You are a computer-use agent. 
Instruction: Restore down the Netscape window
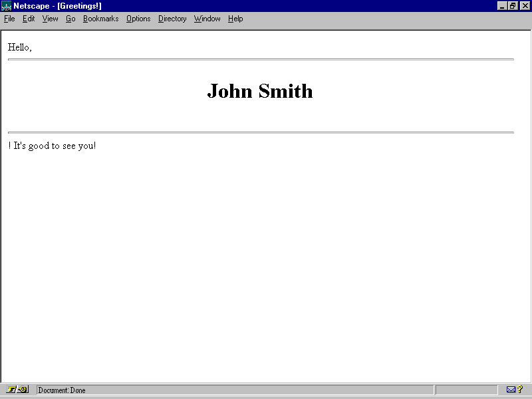513,6
